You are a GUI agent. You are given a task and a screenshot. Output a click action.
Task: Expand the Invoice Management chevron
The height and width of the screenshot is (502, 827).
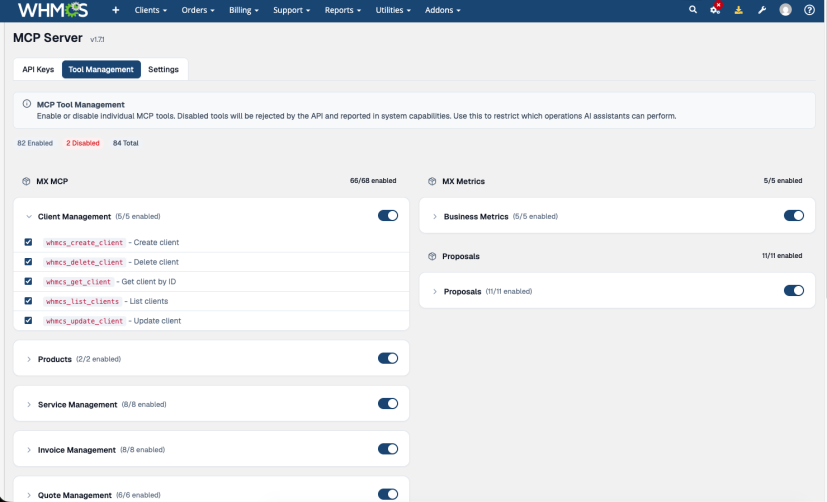[29, 450]
